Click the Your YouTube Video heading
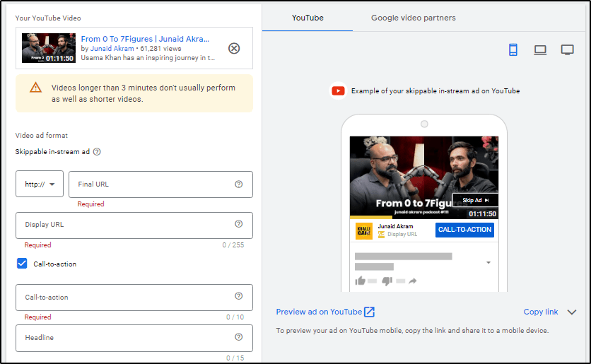Image resolution: width=591 pixels, height=364 pixels. point(48,18)
